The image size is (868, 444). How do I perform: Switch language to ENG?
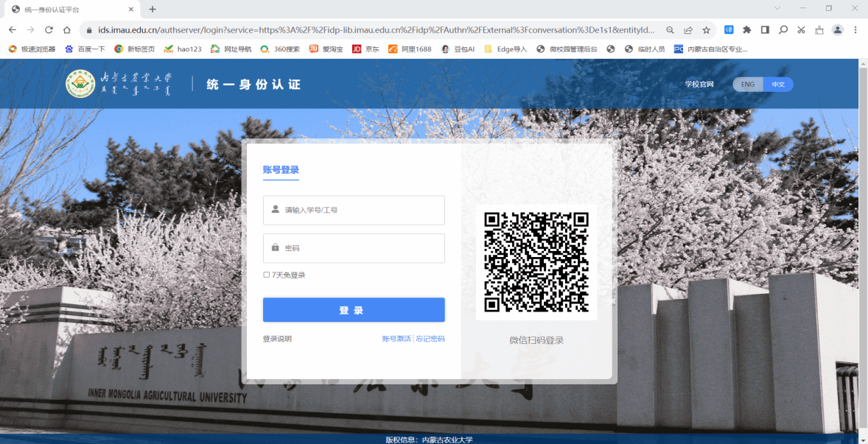pyautogui.click(x=748, y=85)
